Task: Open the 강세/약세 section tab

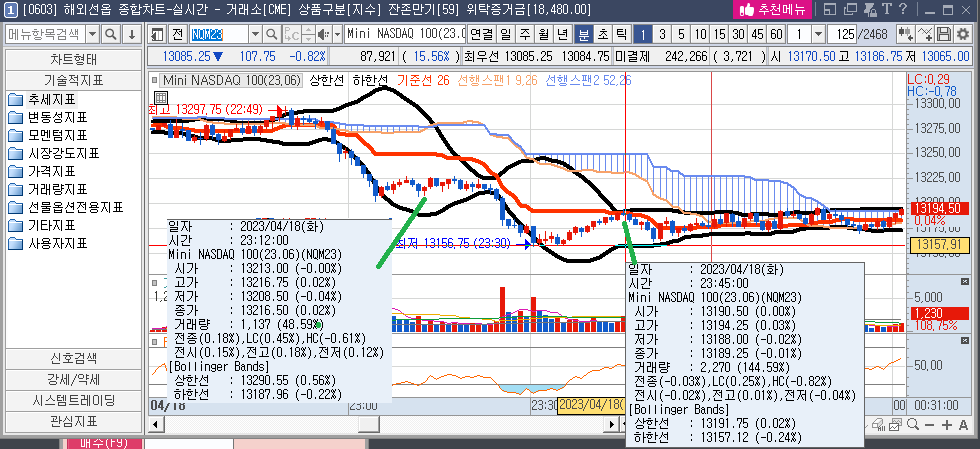Action: pyautogui.click(x=74, y=380)
